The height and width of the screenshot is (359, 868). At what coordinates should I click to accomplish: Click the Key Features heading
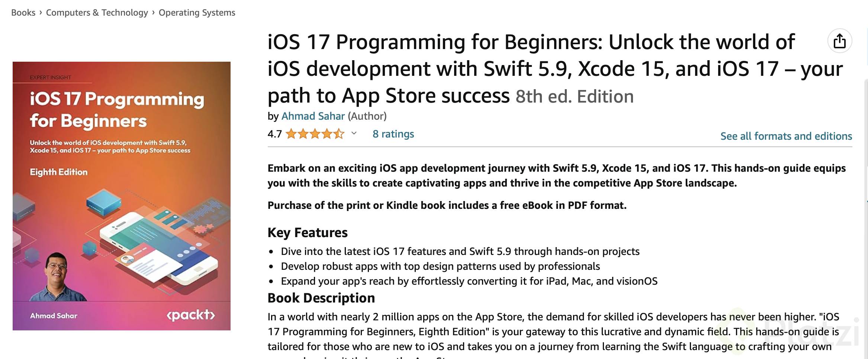307,233
